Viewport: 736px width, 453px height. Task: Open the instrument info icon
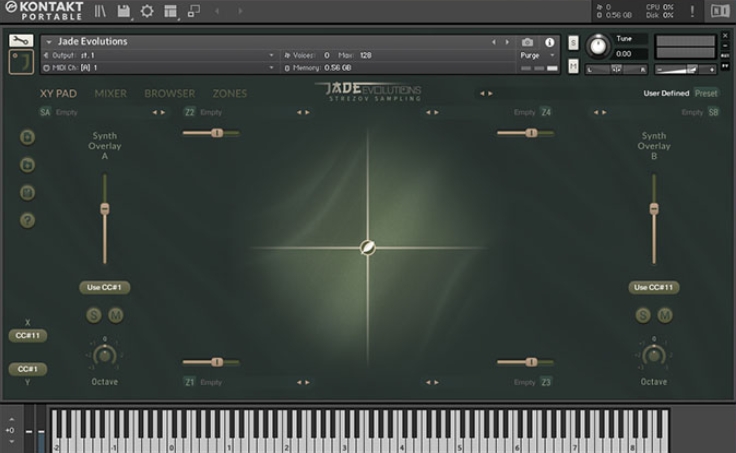point(549,42)
